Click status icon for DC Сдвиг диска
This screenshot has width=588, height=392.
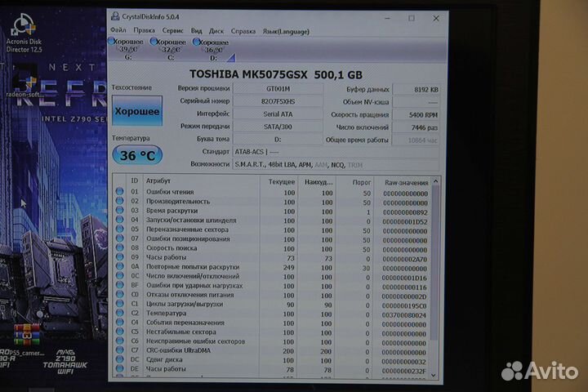pyautogui.click(x=119, y=359)
